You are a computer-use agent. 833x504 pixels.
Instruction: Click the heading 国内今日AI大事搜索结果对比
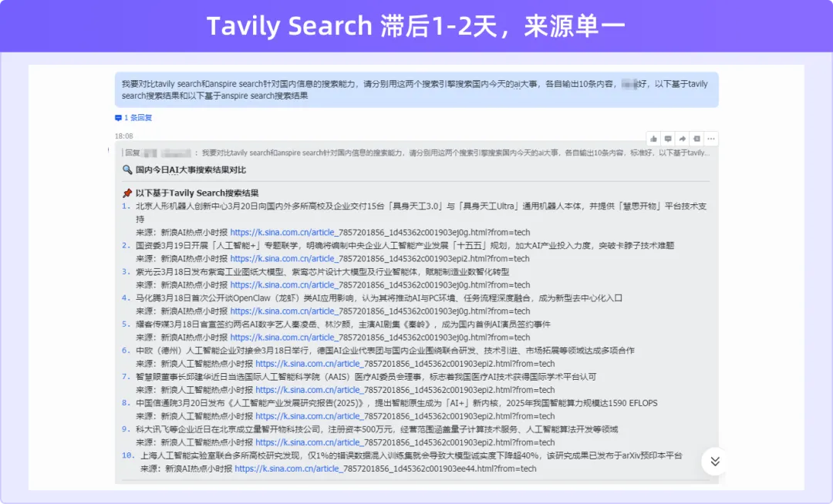point(191,170)
